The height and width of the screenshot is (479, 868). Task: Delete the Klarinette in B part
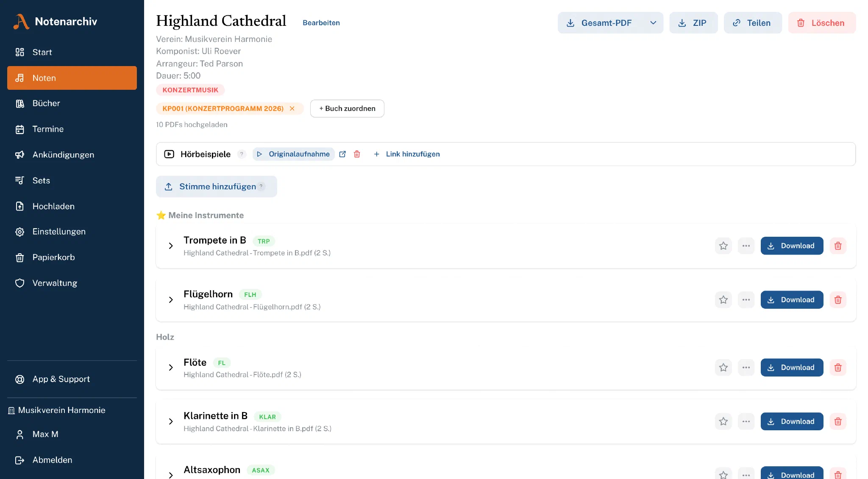(x=838, y=421)
